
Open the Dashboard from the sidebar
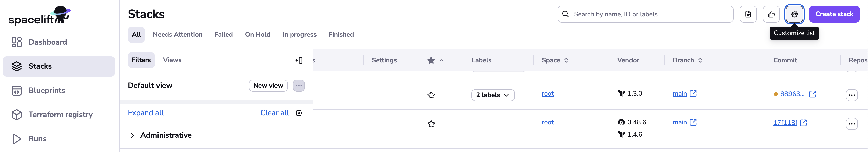tap(47, 42)
